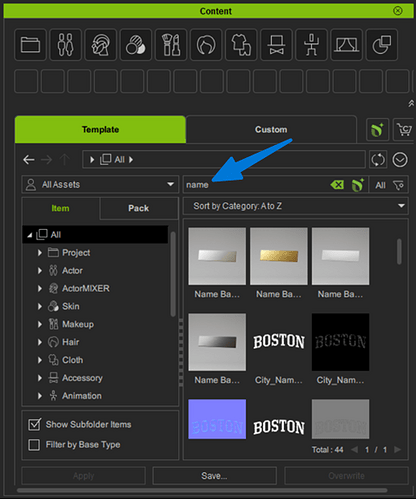
Task: Toggle Show Subfolder Items checkbox
Action: tap(34, 424)
